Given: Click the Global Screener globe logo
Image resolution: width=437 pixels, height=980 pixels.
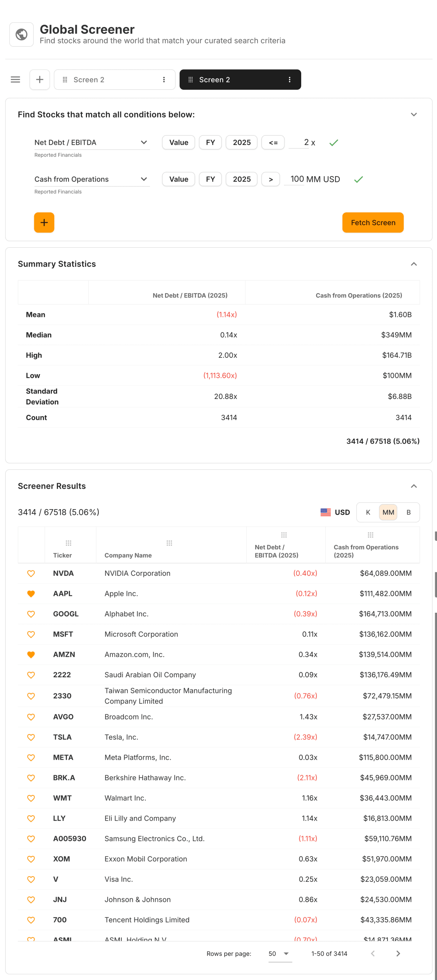Looking at the screenshot, I should click(21, 34).
